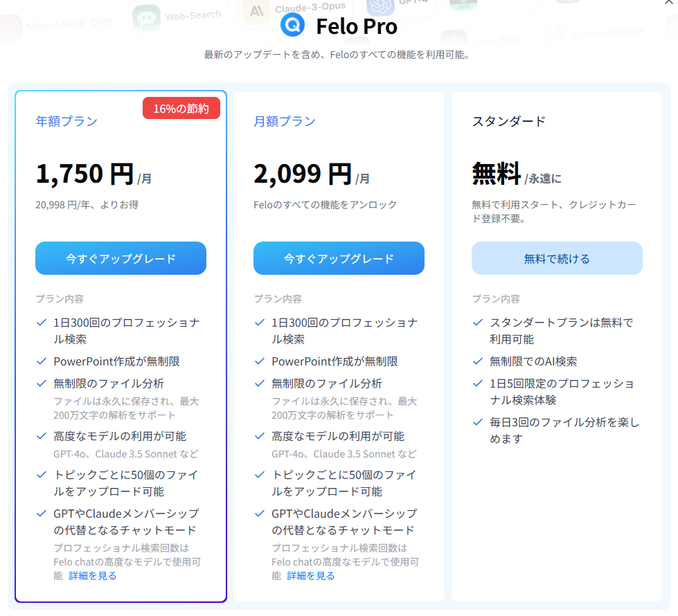678x616 pixels.
Task: Click the 1,750 円 annual price
Action: [x=84, y=174]
